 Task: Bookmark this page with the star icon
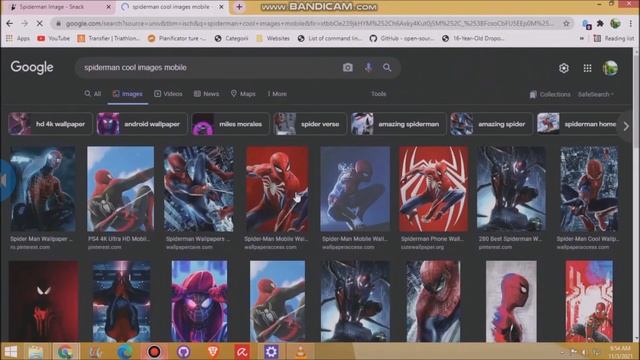(x=566, y=24)
